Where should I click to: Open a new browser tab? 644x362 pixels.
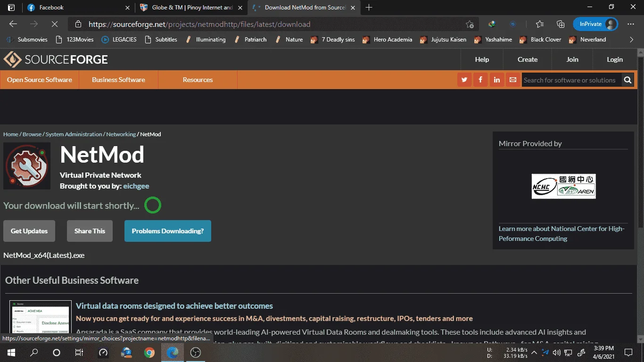click(369, 8)
